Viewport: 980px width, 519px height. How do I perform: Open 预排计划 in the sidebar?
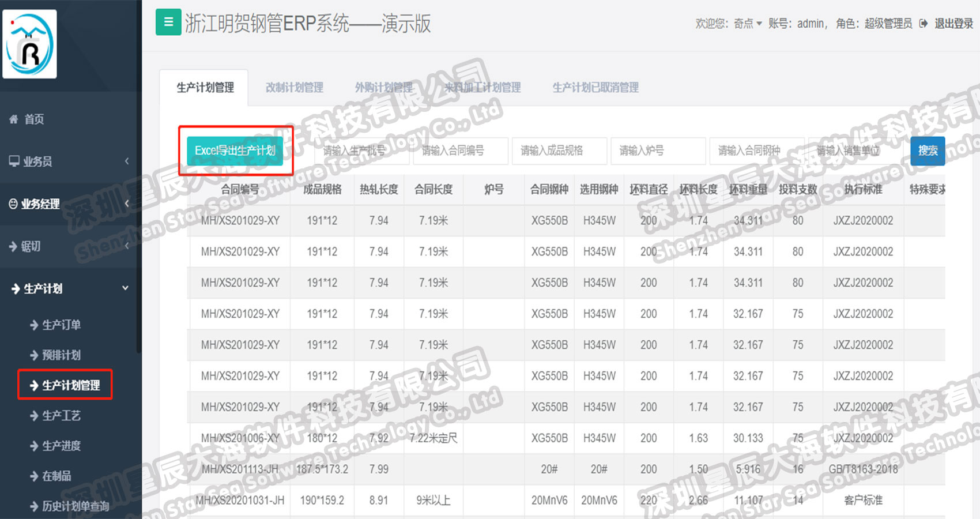55,355
